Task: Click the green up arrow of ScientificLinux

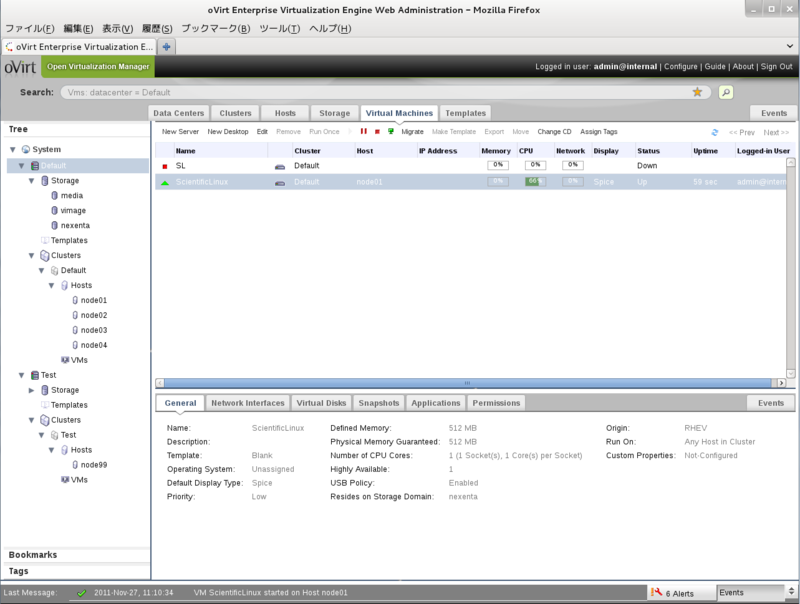Action: [x=165, y=183]
